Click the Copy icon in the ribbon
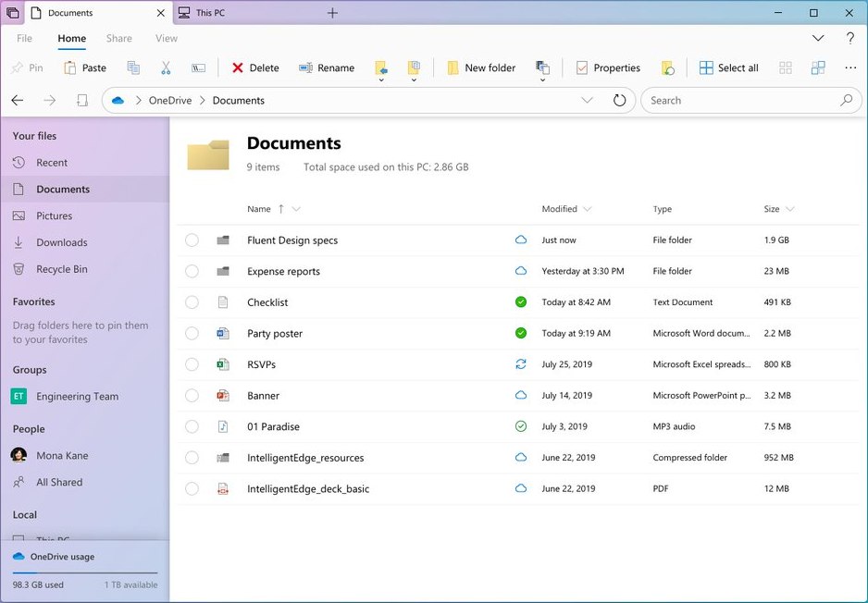Image resolution: width=868 pixels, height=603 pixels. (133, 68)
